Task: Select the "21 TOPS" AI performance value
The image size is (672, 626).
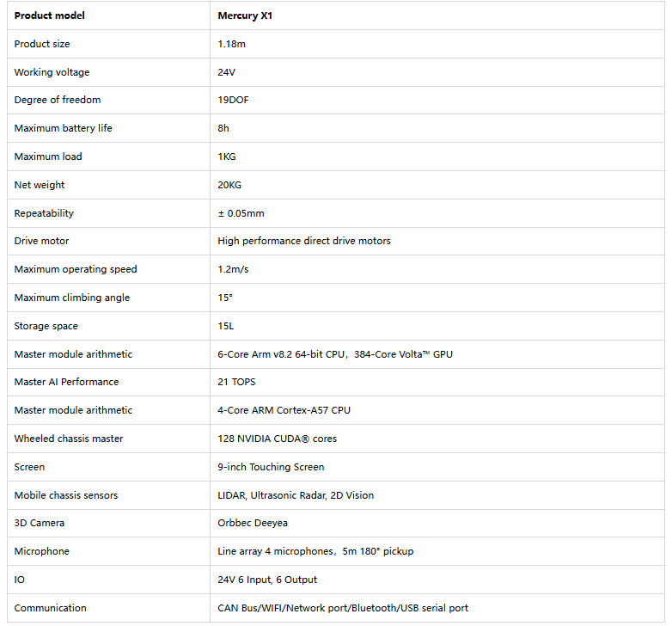Action: pos(236,382)
